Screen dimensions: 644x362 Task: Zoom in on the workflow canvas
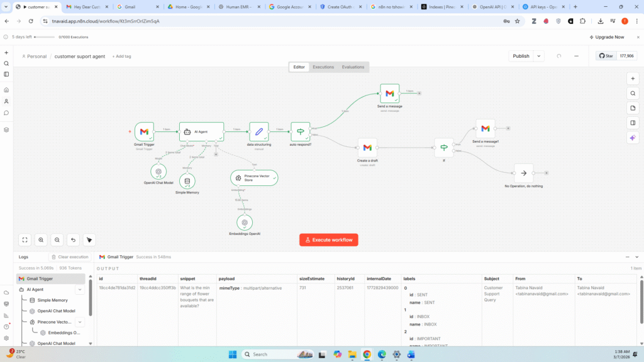(41, 239)
